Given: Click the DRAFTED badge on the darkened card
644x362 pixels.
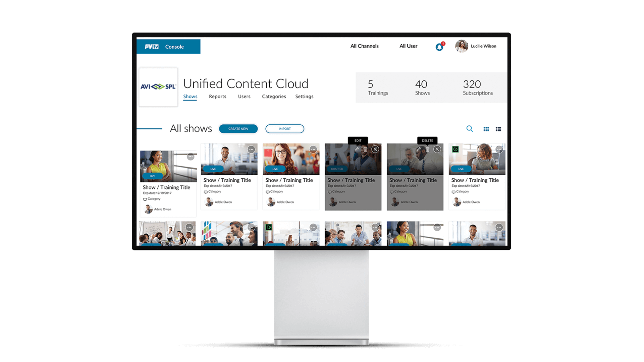Looking at the screenshot, I should pos(337,169).
